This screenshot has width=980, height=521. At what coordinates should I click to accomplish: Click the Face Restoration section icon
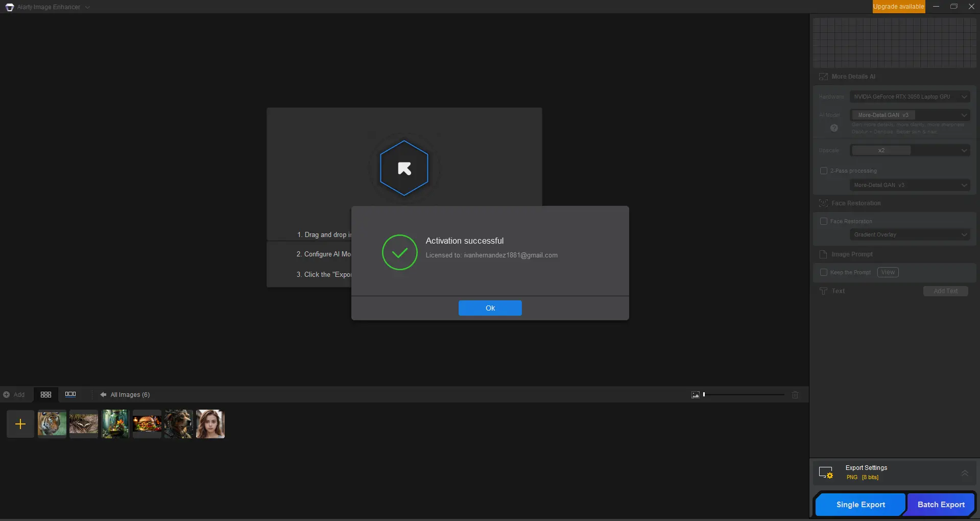click(x=823, y=203)
